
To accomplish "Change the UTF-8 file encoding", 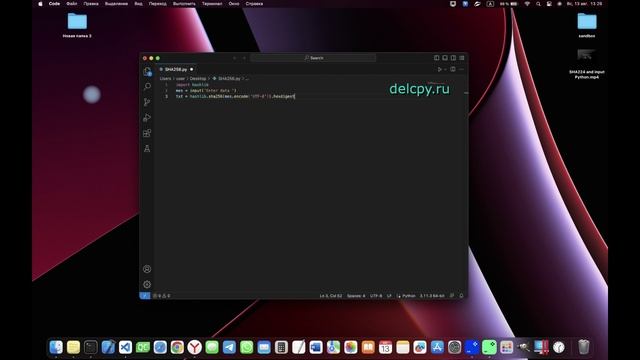I will click(376, 296).
